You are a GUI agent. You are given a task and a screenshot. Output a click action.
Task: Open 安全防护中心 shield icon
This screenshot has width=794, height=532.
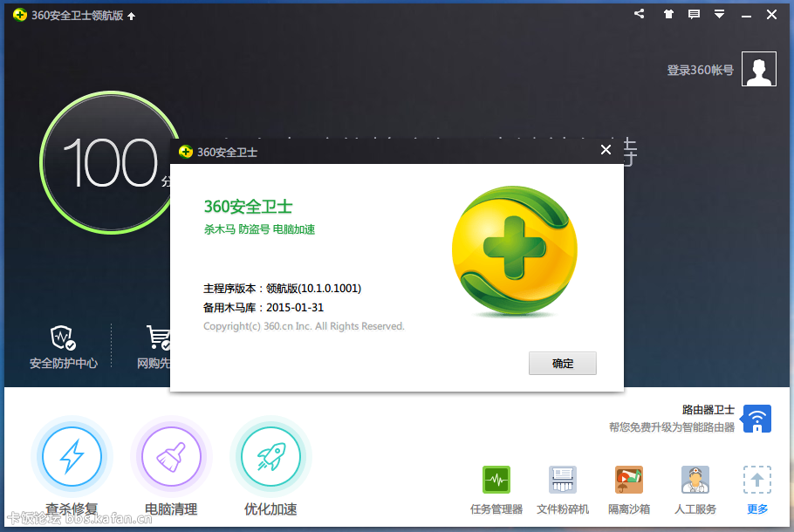coord(63,338)
